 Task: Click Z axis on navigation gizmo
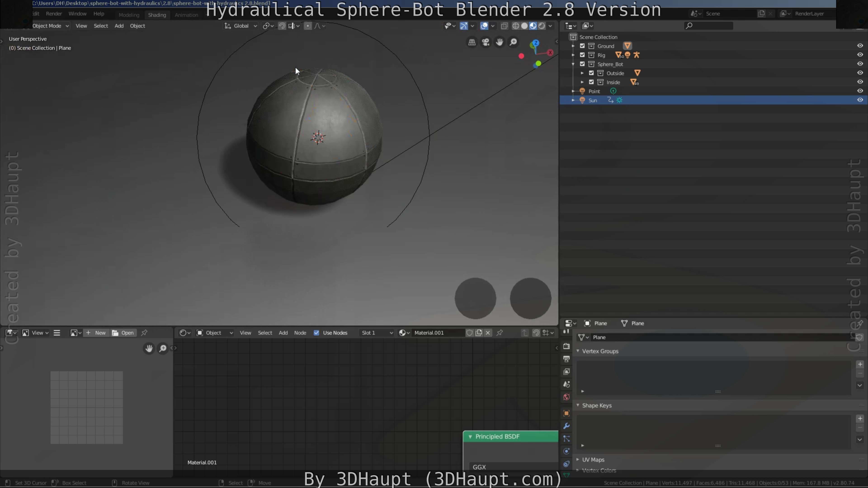[536, 43]
